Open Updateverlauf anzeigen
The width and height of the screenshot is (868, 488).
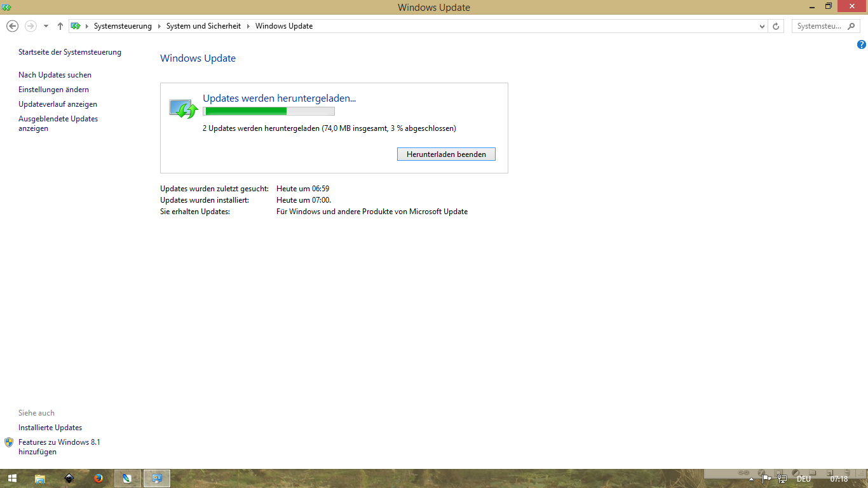tap(58, 104)
